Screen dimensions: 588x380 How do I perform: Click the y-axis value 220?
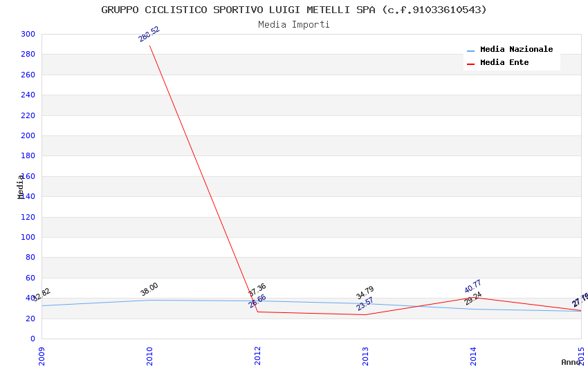(28, 115)
